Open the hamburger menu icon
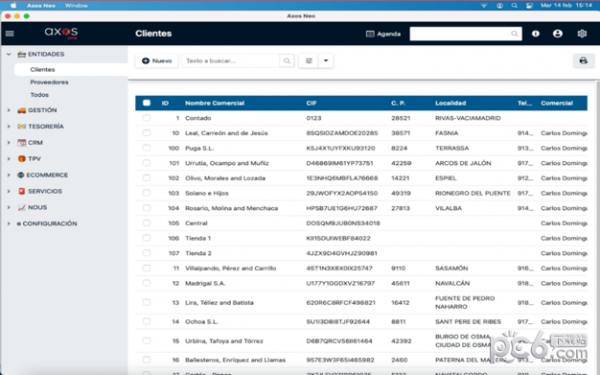 pyautogui.click(x=10, y=34)
